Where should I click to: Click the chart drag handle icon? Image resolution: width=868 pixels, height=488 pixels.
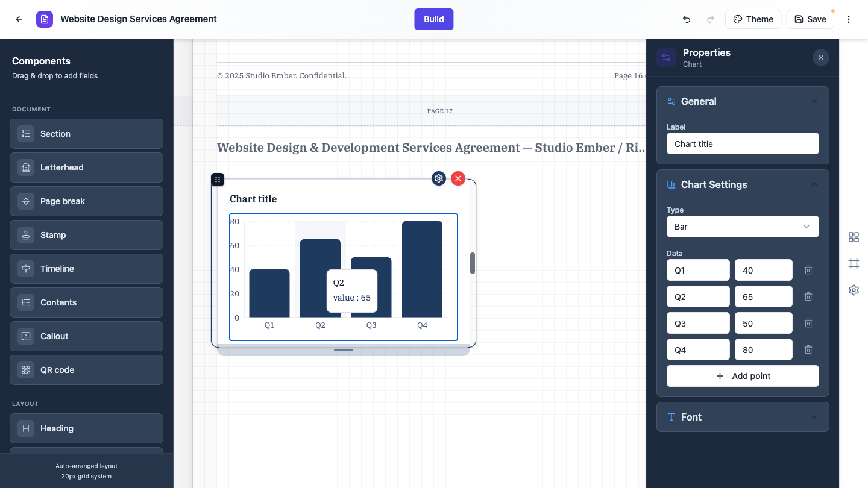218,180
